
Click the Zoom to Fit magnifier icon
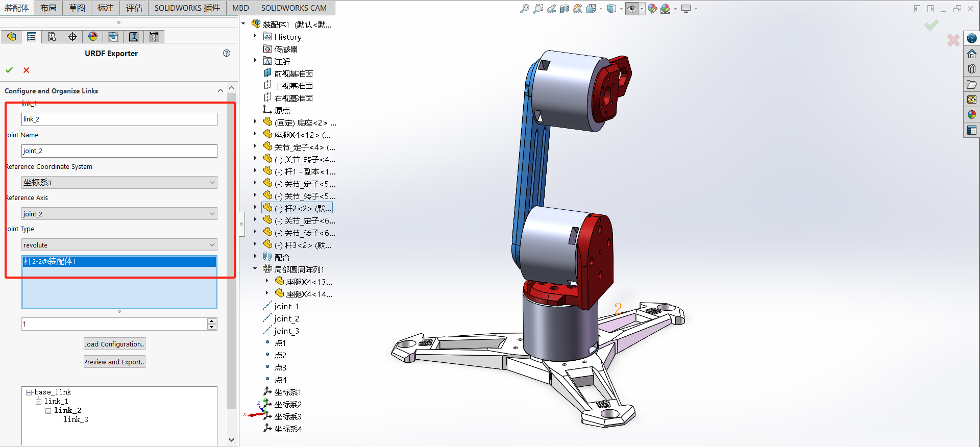(524, 9)
